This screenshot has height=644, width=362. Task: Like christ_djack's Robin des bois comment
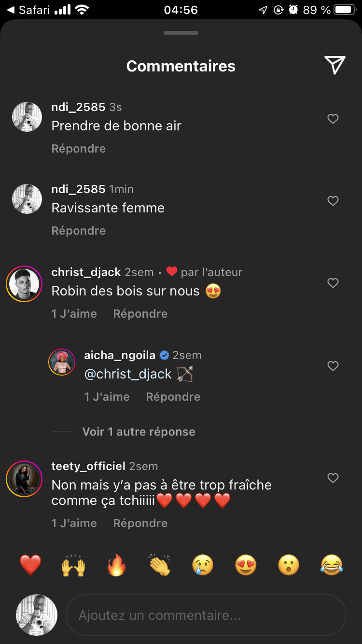point(333,283)
